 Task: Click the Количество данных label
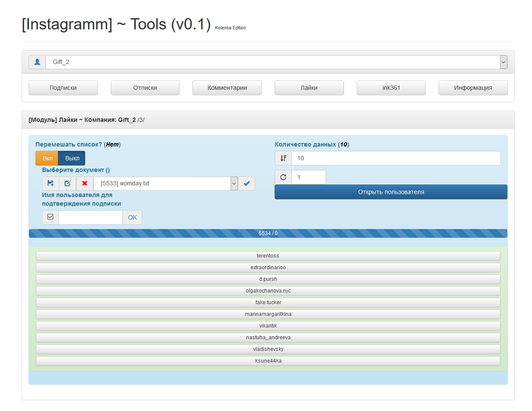point(312,144)
